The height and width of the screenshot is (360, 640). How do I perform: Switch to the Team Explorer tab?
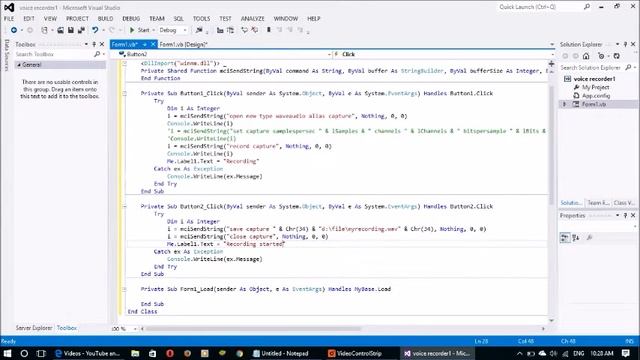coord(598,203)
